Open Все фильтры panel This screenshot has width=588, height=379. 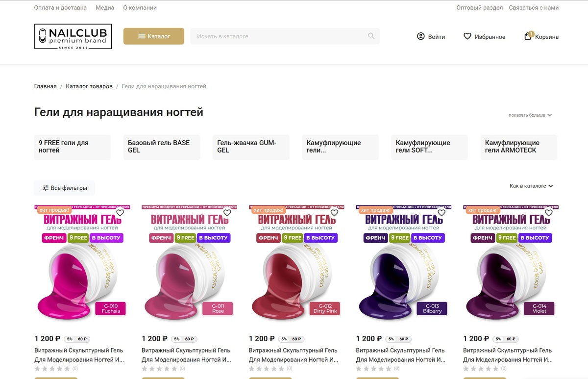(x=65, y=188)
